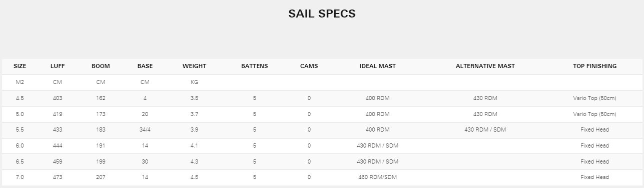Select the 460 RDM/SDM ideal mast cell

(378, 177)
